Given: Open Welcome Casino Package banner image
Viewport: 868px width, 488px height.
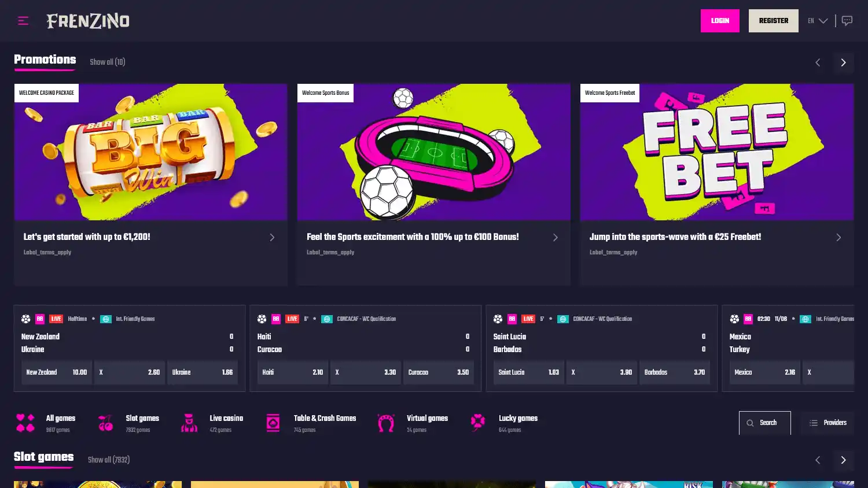Looking at the screenshot, I should point(150,152).
